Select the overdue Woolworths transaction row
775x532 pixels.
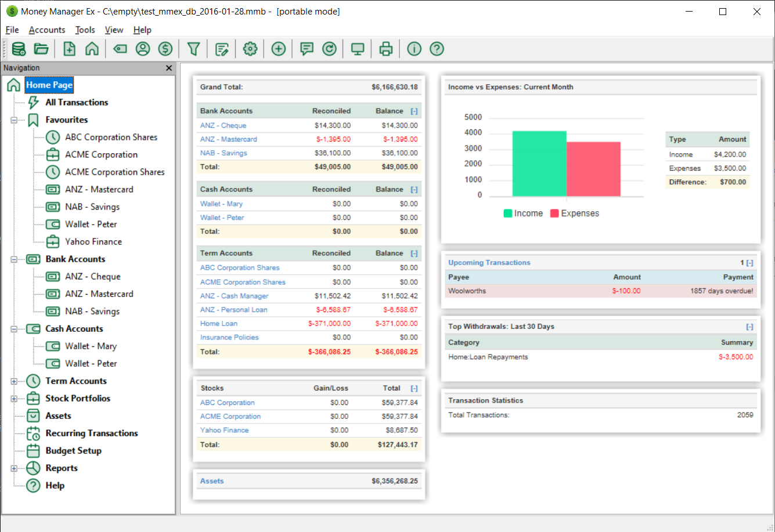[581, 291]
